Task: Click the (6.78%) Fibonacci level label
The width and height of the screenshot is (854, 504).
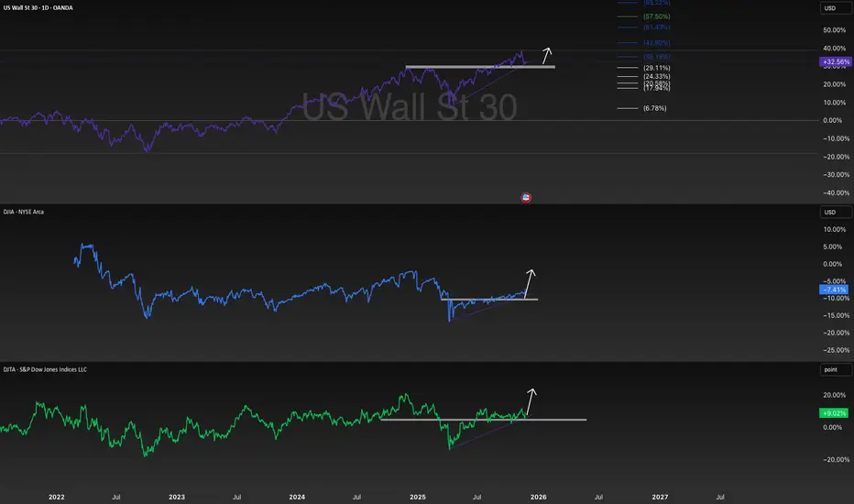Action: (654, 108)
